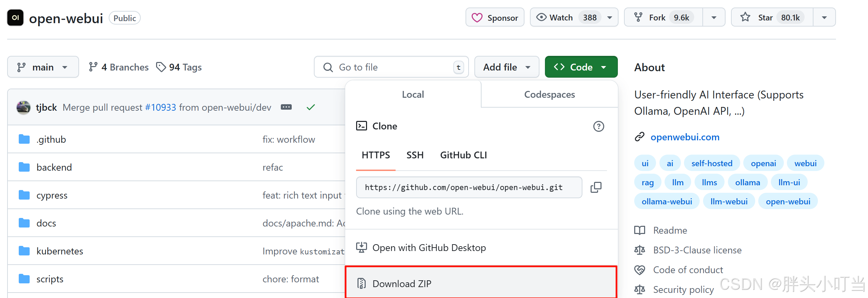Click the 'ai' topic tag
868x298 pixels.
click(x=670, y=163)
